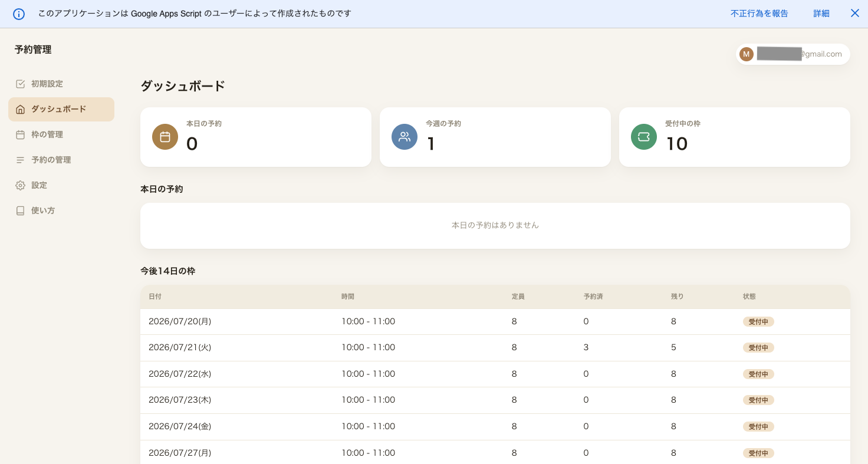Click 残り column header
The height and width of the screenshot is (464, 868).
(x=678, y=297)
